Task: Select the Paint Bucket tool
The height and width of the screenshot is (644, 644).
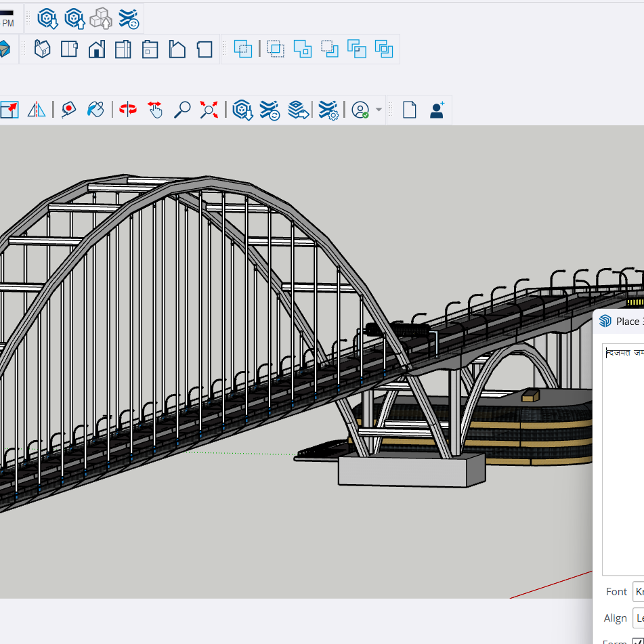Action: click(x=95, y=110)
